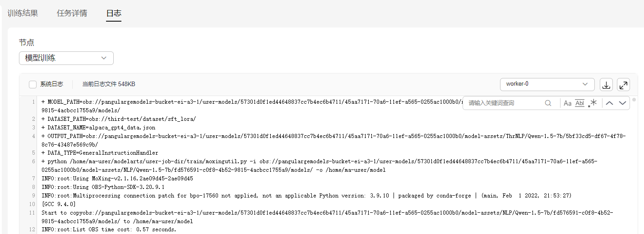
Task: Open the 任务详情 tab
Action: pyautogui.click(x=72, y=13)
